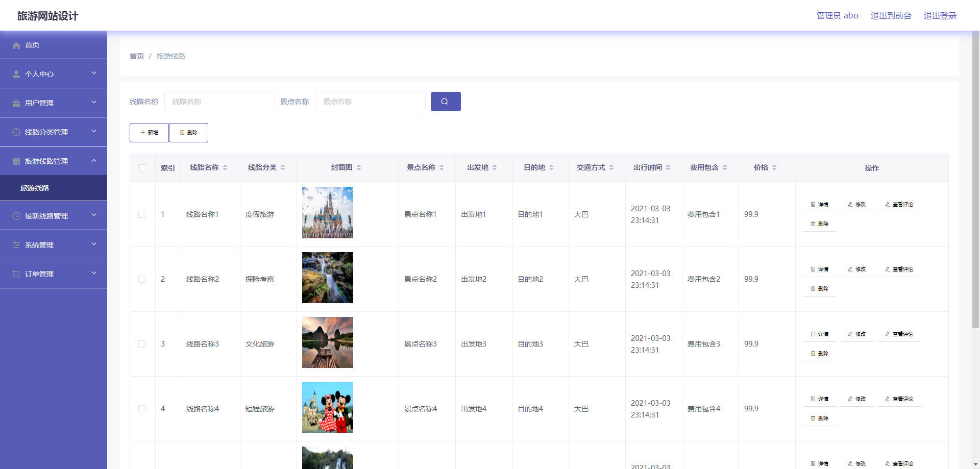980x469 pixels.
Task: Focus the 线路名称 search input
Action: (219, 102)
